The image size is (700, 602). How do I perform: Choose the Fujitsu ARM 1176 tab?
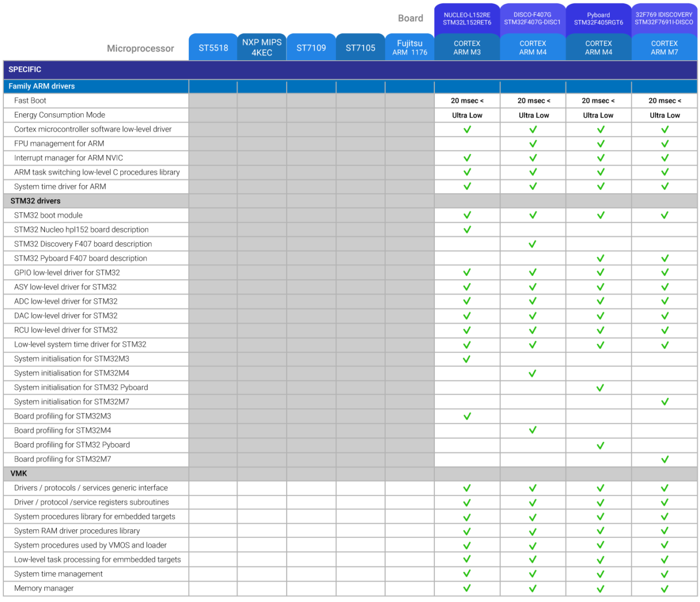pyautogui.click(x=410, y=48)
